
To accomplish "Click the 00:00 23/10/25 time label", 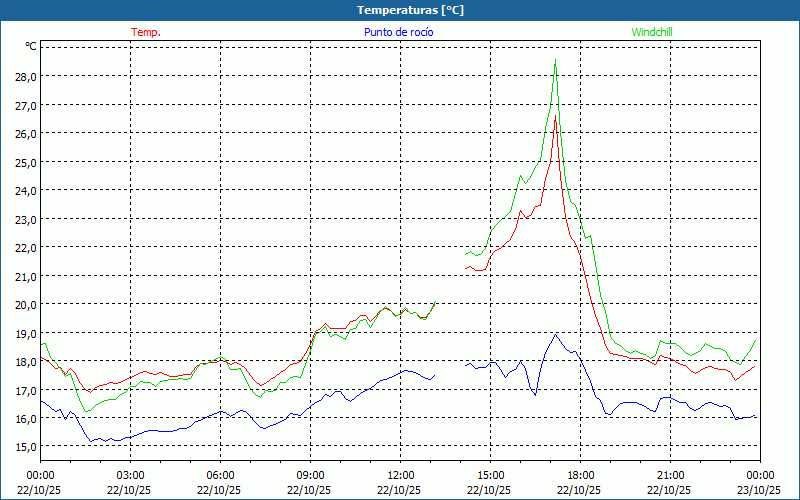I will [759, 482].
